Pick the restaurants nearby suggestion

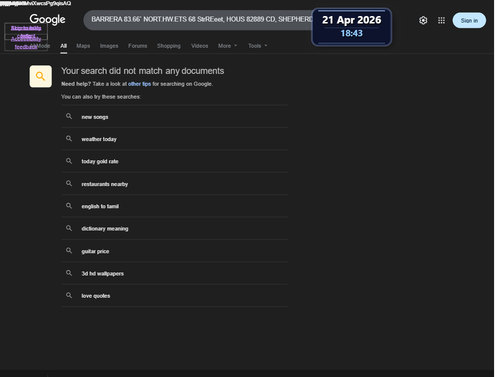[x=174, y=184]
